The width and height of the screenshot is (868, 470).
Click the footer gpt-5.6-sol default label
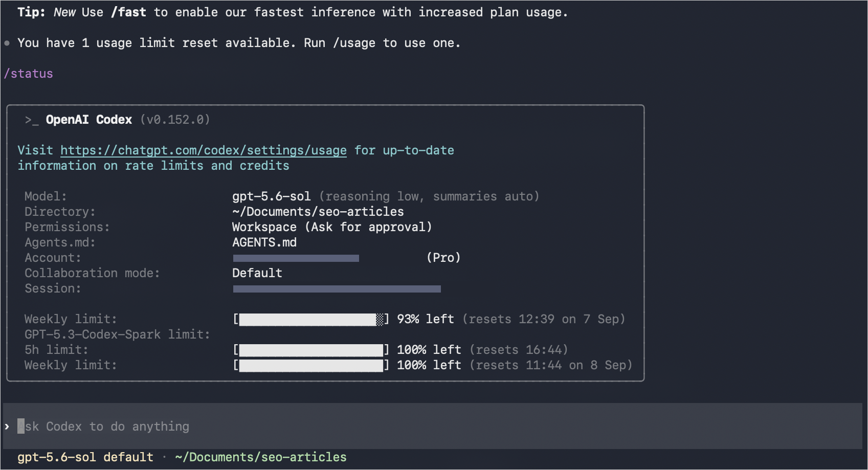pos(85,457)
